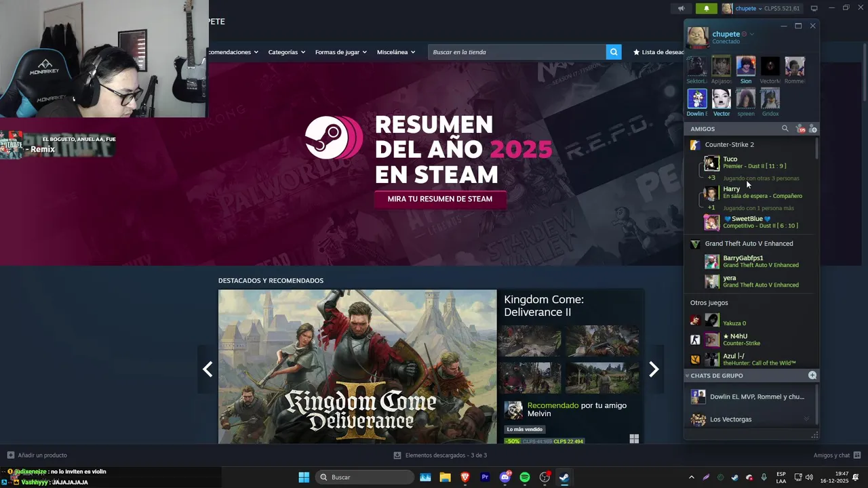This screenshot has height=488, width=868.
Task: Expand the Los Vectorgas chat chevron
Action: point(806,420)
